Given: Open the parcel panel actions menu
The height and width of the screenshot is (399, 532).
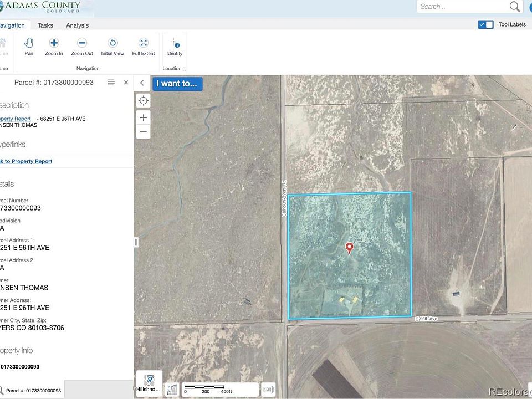Looking at the screenshot, I should coord(111,83).
